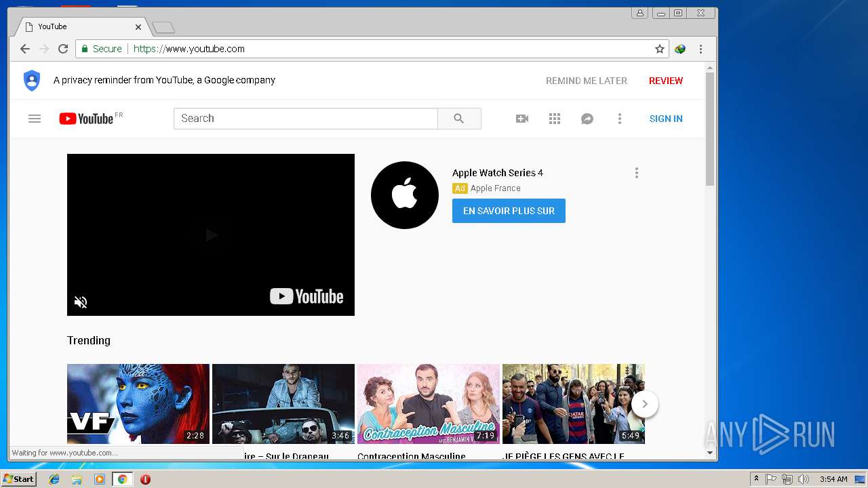Open the 3:46 trending video thumbnail
Viewport: 868px width, 488px height.
point(283,404)
